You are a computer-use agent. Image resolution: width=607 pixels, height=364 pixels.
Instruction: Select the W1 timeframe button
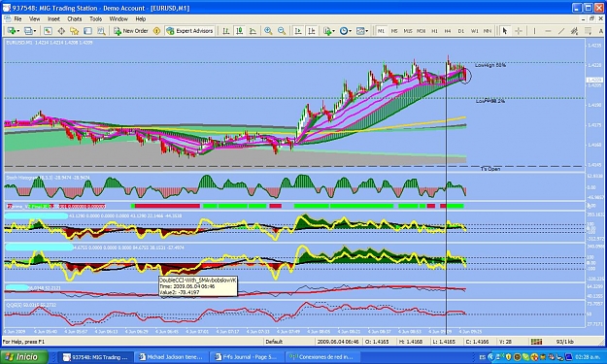click(x=475, y=31)
